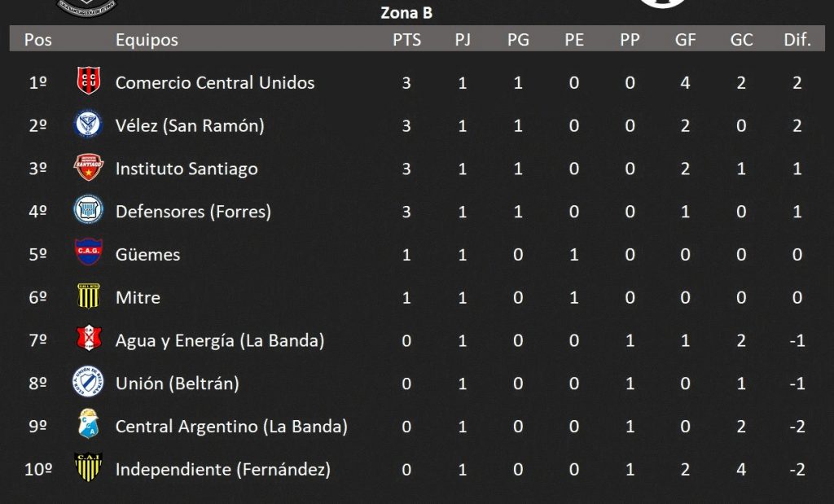834x504 pixels.
Task: Click the GF column header
Action: tap(686, 40)
